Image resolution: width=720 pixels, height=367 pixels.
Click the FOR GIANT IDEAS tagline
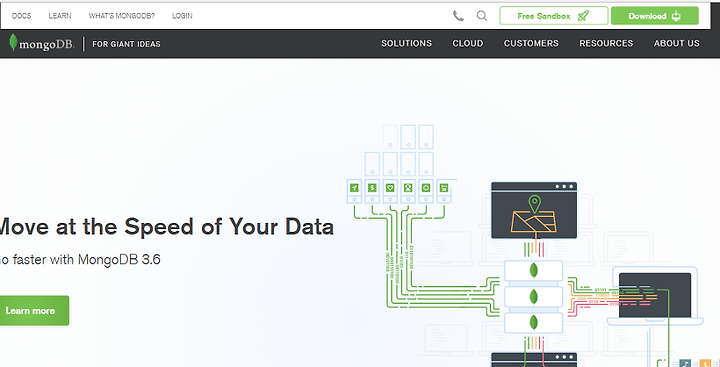coord(126,44)
